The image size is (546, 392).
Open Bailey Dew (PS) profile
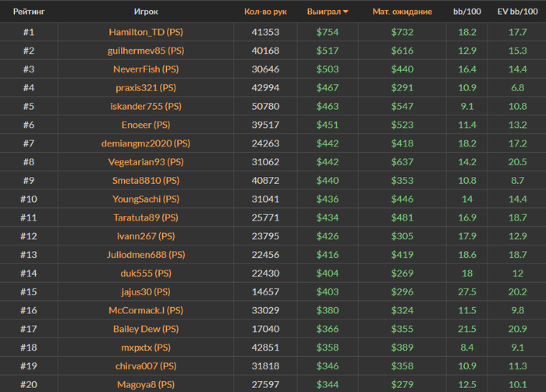[146, 329]
